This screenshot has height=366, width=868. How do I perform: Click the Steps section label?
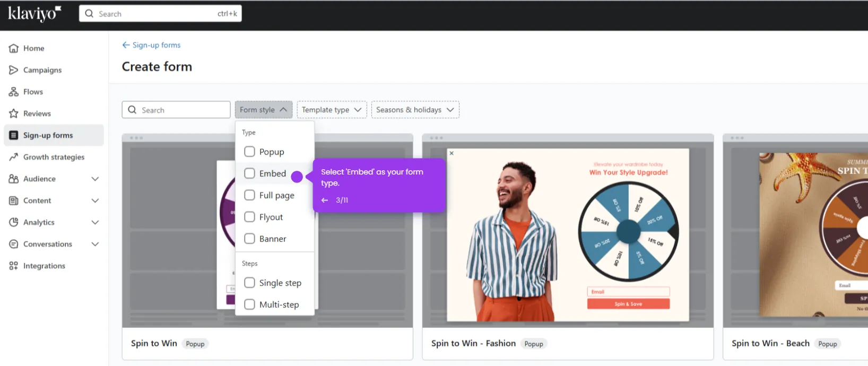(250, 264)
